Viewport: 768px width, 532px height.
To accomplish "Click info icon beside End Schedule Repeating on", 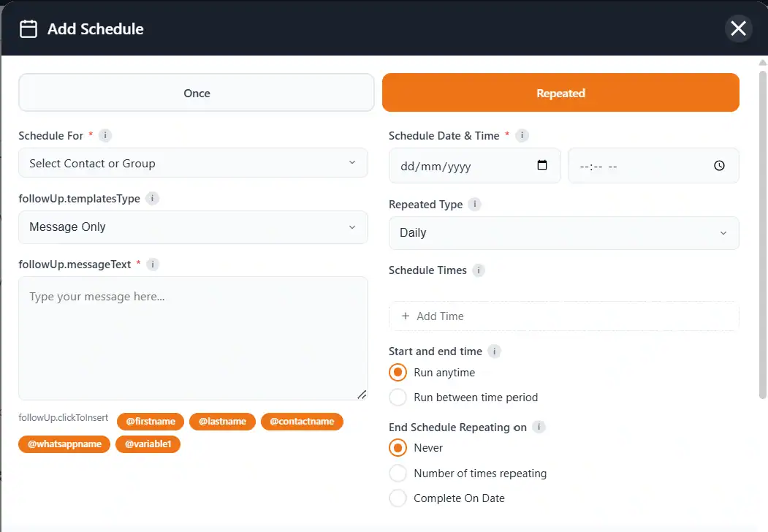I will coord(539,427).
